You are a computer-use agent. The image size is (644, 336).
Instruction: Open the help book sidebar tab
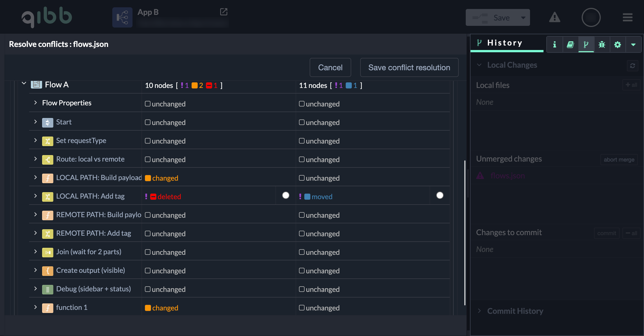click(x=570, y=44)
